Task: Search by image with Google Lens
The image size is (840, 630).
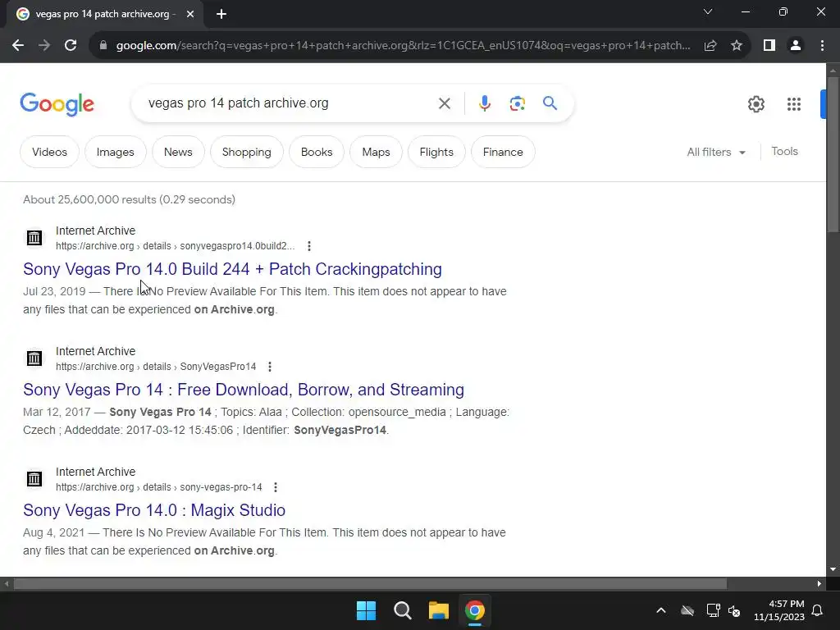Action: click(x=517, y=103)
